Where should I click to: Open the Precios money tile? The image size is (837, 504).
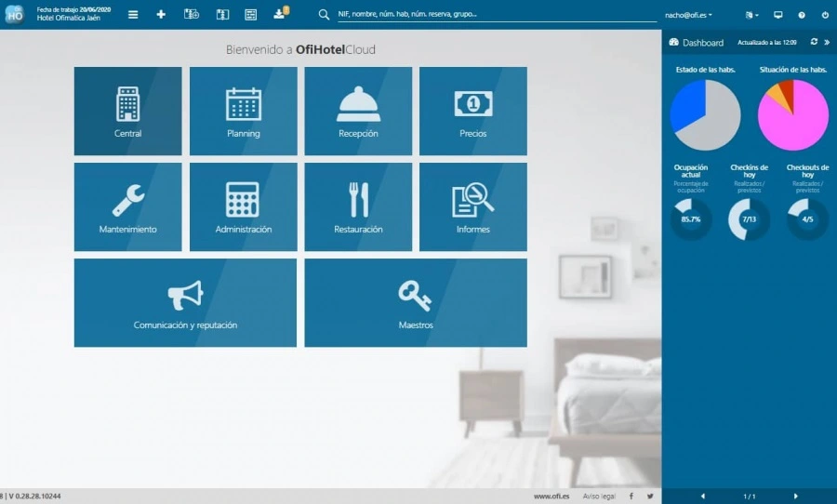tap(473, 111)
